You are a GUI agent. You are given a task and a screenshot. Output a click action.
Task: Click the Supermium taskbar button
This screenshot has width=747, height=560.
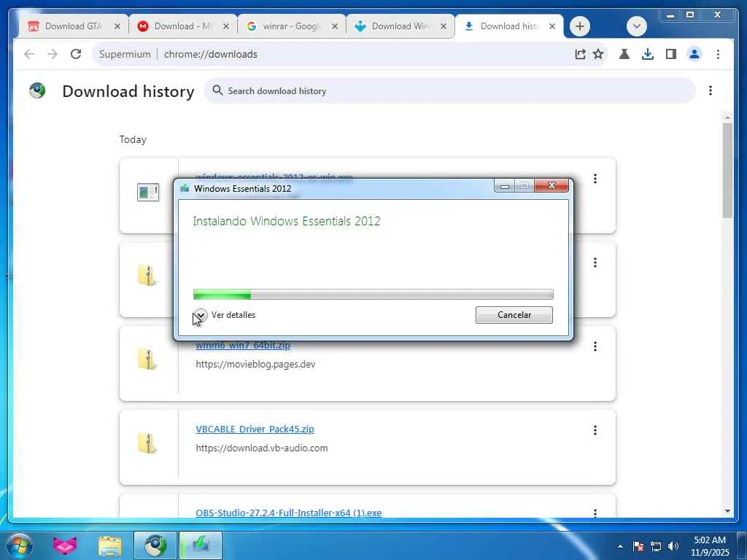pyautogui.click(x=155, y=545)
